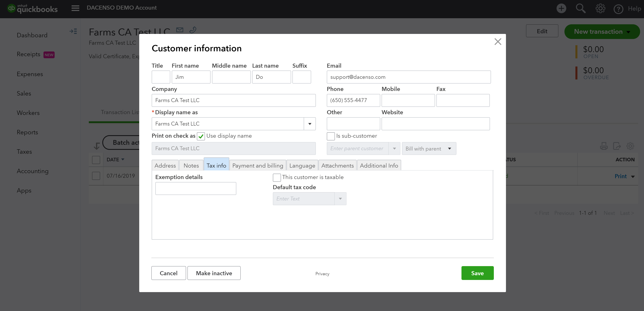Click the email envelope icon beside customer name
The height and width of the screenshot is (311, 644).
pos(180,30)
